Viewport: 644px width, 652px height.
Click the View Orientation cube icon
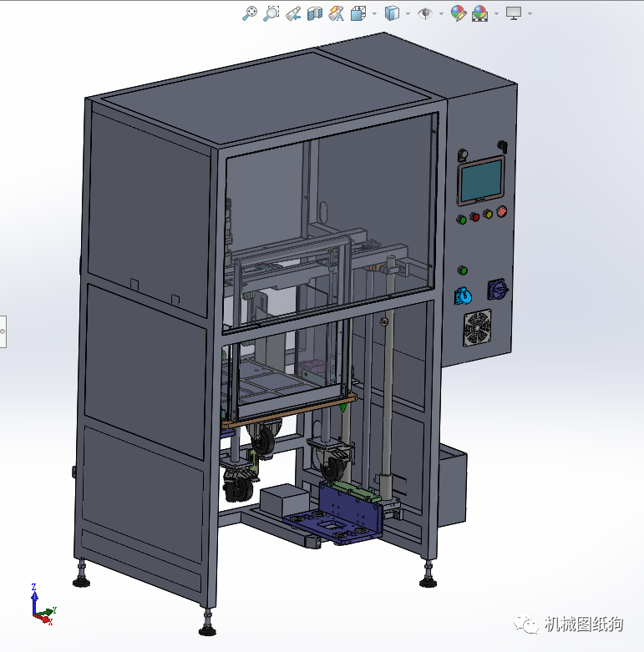point(358,13)
